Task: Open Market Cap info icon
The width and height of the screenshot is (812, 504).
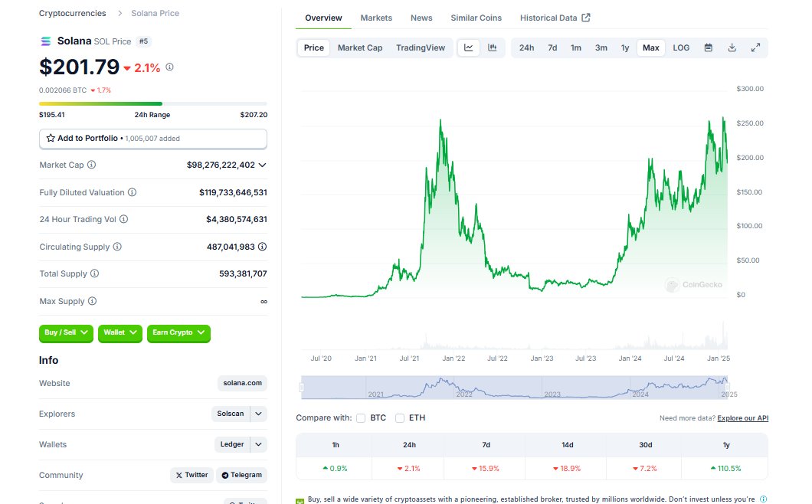Action: point(91,165)
